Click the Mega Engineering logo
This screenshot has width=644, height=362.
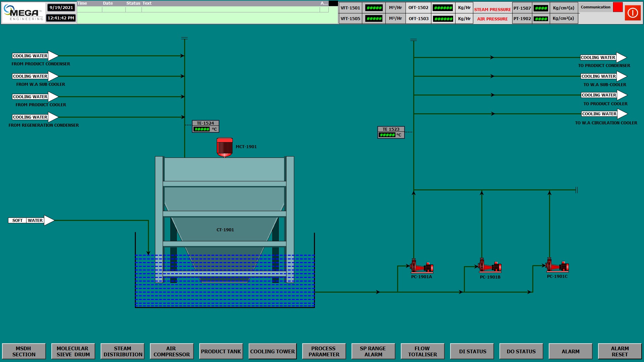(x=23, y=13)
